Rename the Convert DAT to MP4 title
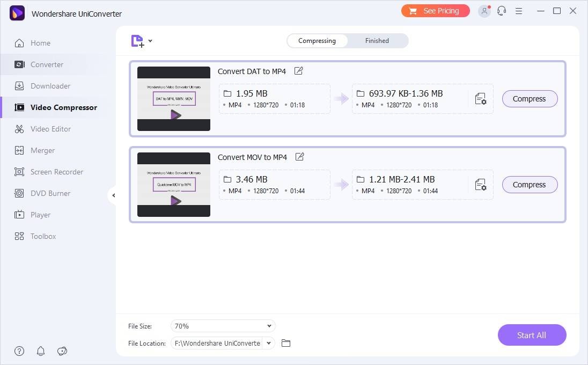The image size is (588, 365). click(x=298, y=71)
